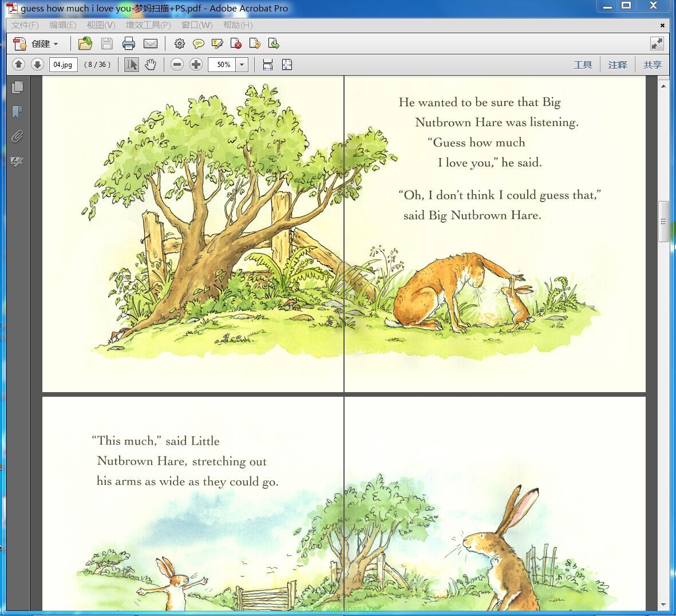Open the 文件(F) menu

(25, 25)
